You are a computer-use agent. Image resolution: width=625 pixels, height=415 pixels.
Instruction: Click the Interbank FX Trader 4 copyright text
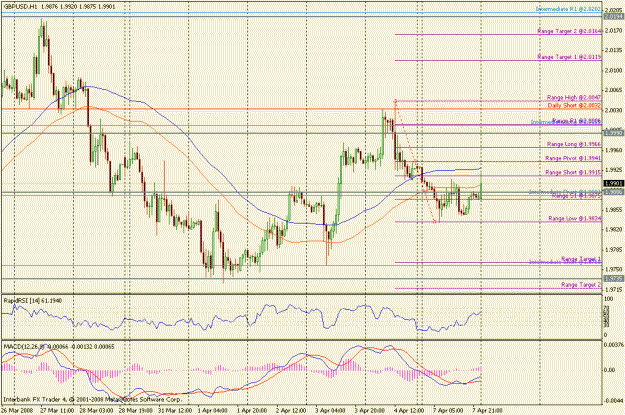point(92,399)
